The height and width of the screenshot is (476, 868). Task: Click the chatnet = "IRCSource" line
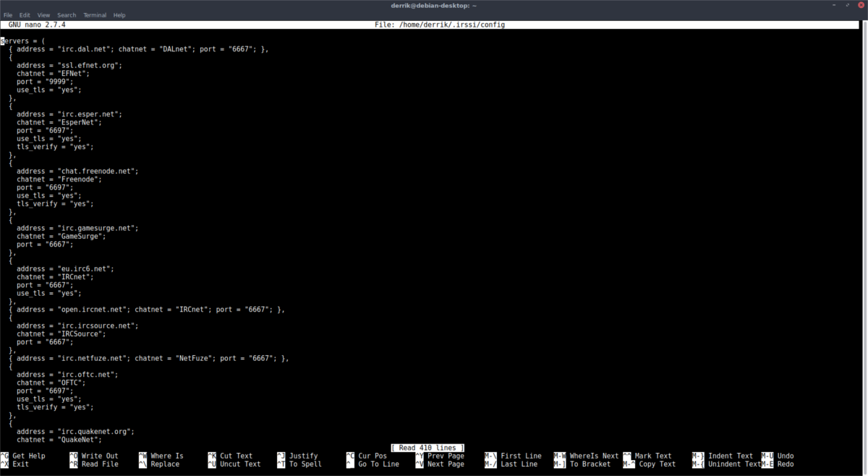(61, 334)
